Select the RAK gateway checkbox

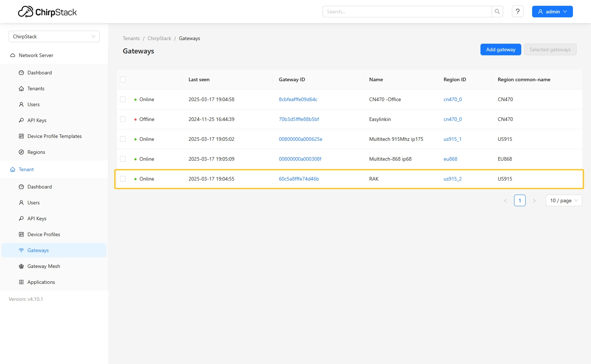123,179
